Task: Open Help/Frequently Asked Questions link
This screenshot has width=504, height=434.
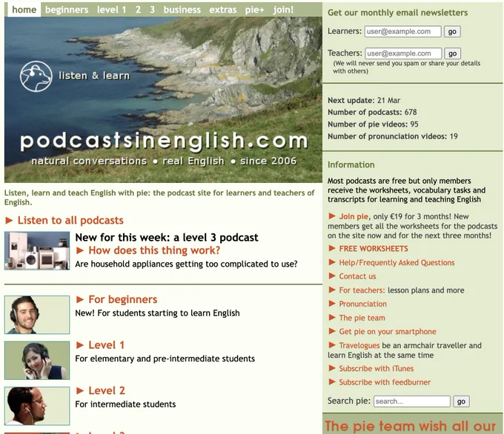Action: pyautogui.click(x=397, y=262)
